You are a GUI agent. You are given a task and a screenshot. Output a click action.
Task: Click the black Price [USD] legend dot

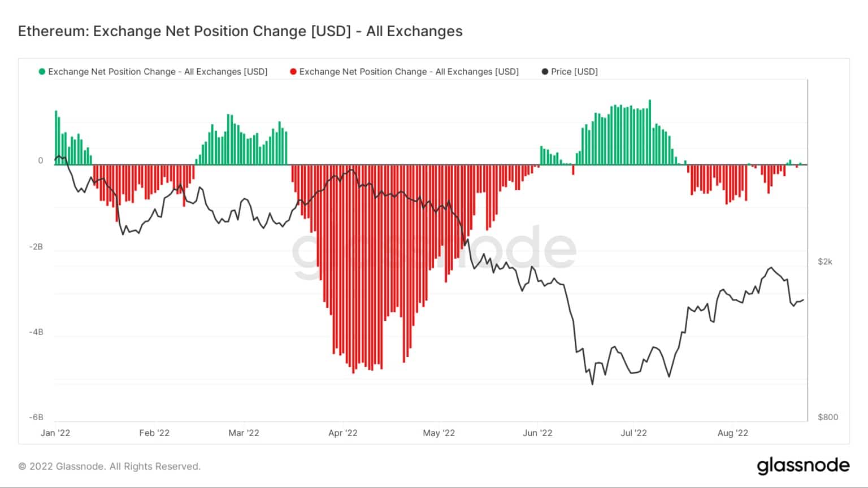pos(545,72)
